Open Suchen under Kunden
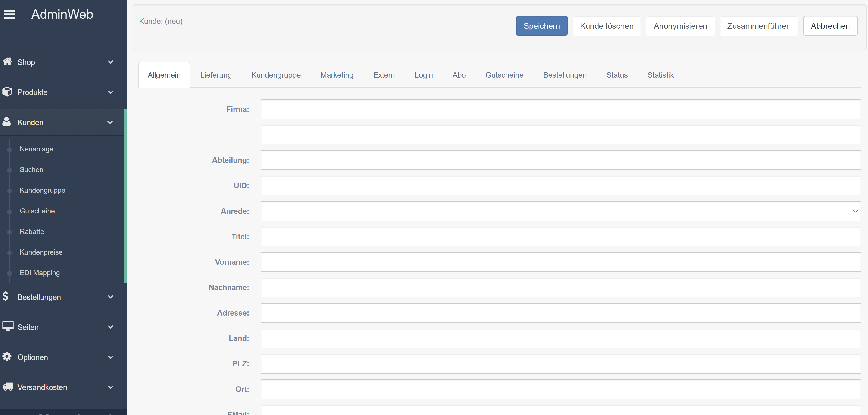 31,170
